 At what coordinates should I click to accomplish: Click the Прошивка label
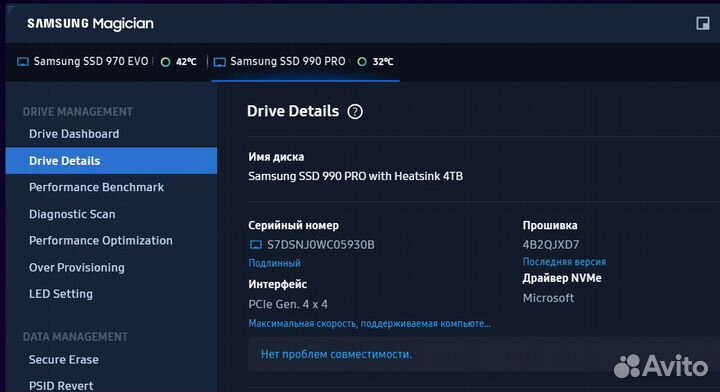(550, 225)
